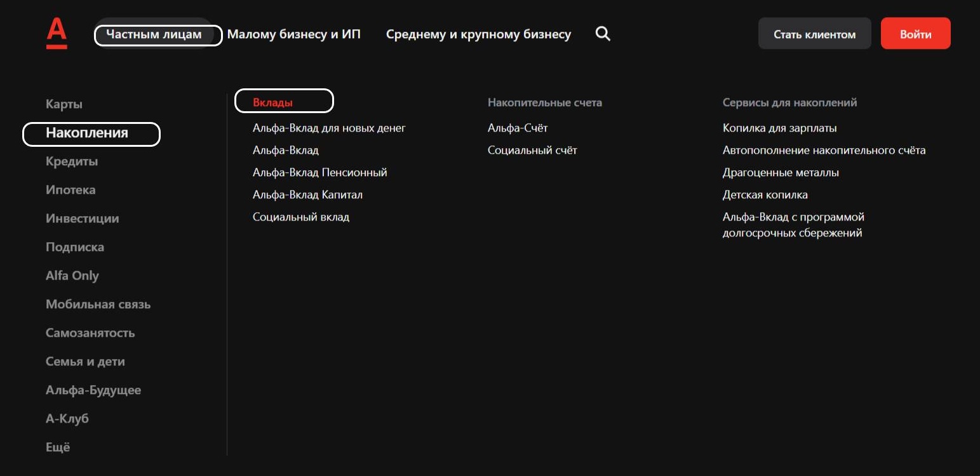Click the red Войти button
Screen dimensions: 980x476
[915, 34]
